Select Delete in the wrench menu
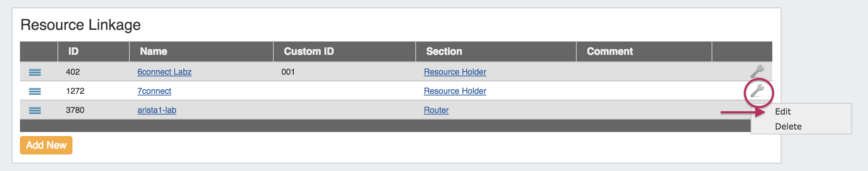868x171 pixels. pyautogui.click(x=788, y=127)
